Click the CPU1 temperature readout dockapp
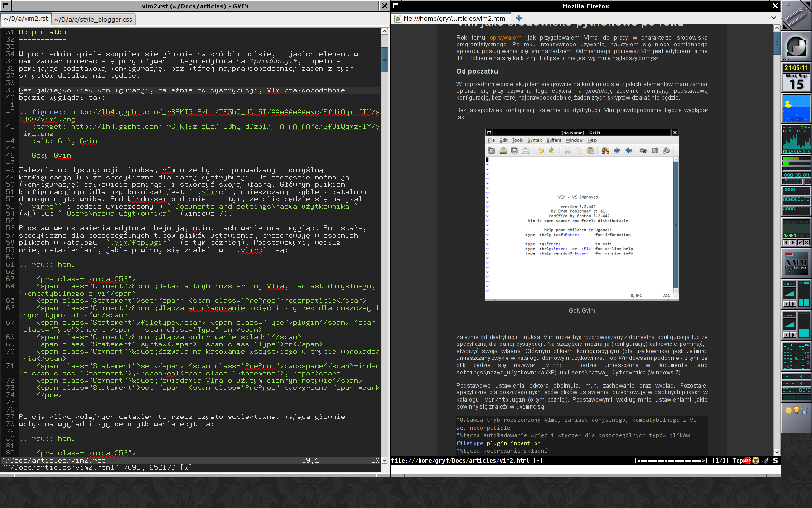The image size is (812, 508). [796, 376]
